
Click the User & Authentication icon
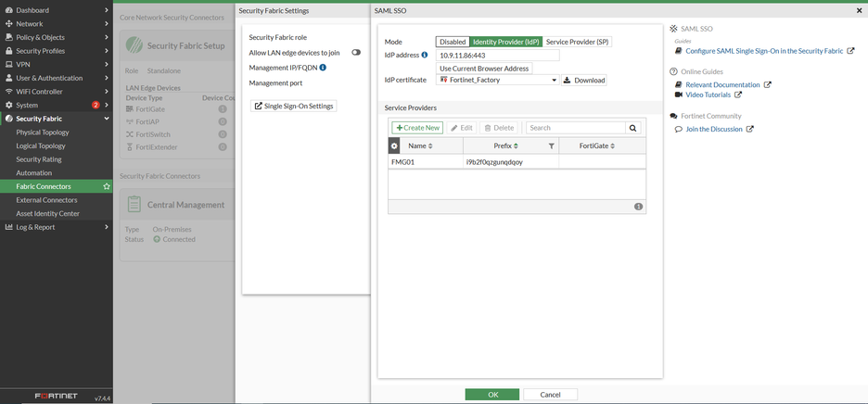[x=9, y=78]
